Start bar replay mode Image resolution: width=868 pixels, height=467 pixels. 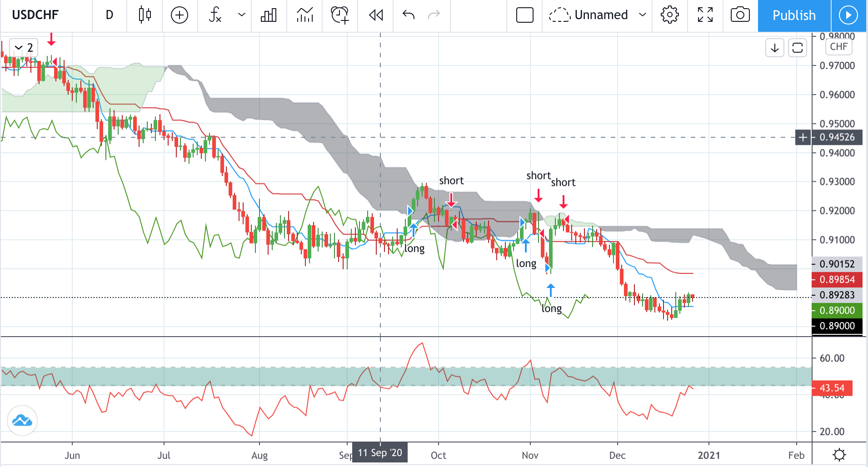coord(376,15)
